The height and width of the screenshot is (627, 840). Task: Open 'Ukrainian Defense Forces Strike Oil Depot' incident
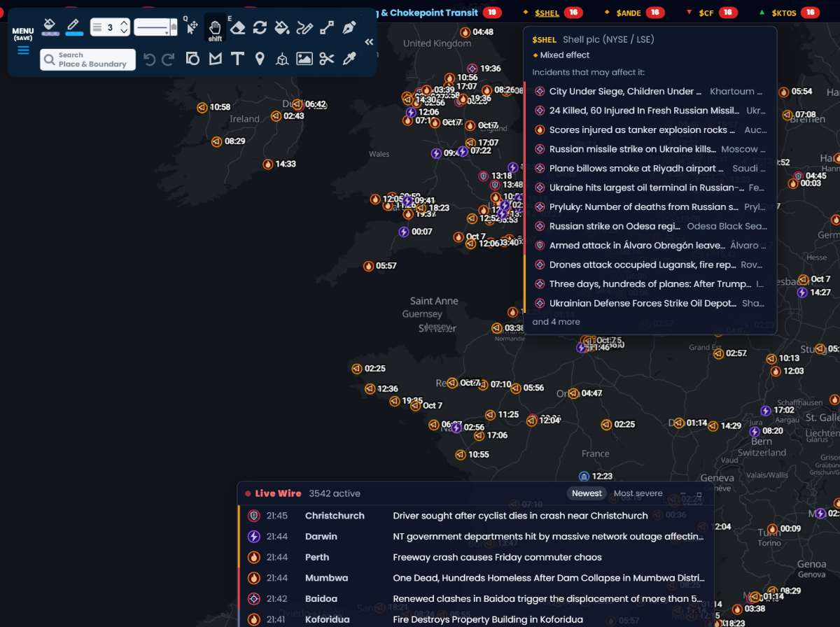(650, 303)
